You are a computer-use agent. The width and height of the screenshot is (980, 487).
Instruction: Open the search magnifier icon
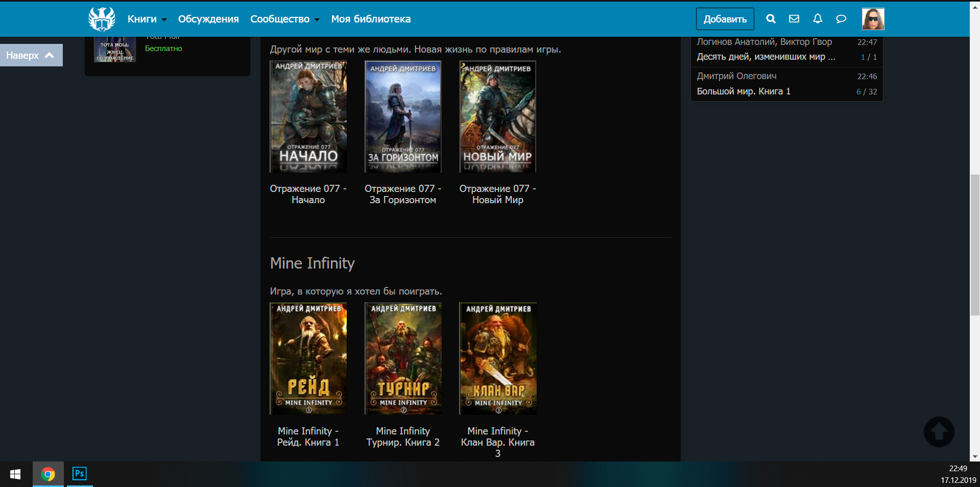tap(771, 19)
